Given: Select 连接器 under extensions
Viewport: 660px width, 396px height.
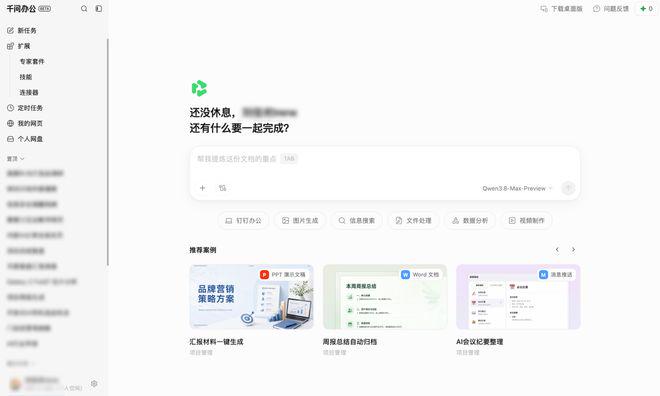Looking at the screenshot, I should tap(29, 92).
